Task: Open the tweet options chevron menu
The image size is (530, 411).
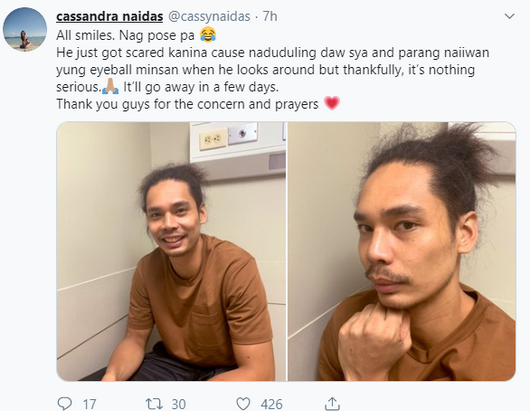Action: 509,16
